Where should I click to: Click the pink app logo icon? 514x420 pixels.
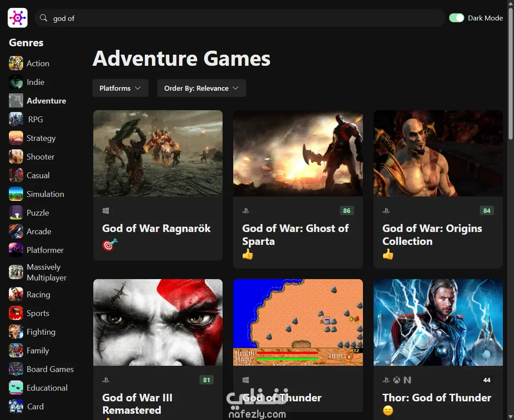click(18, 18)
